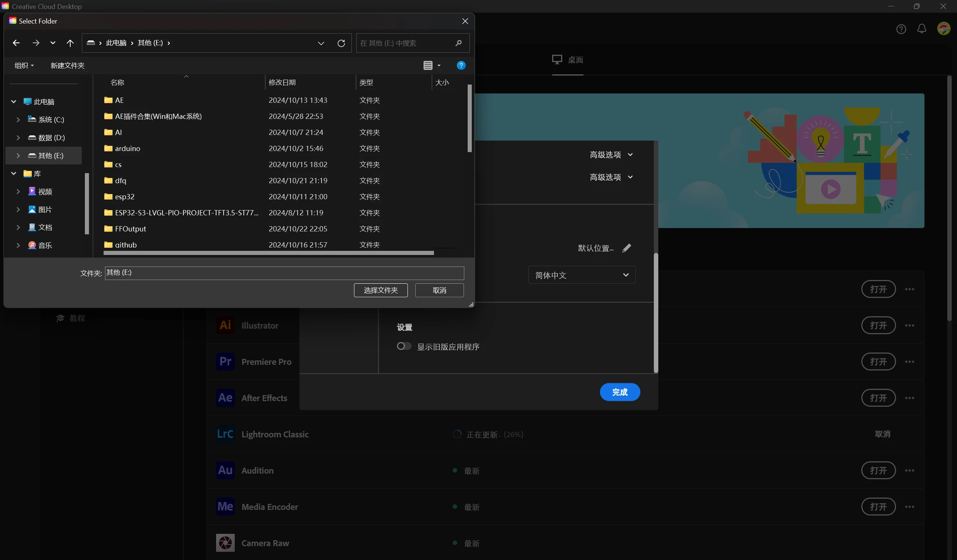Select the arduino folder

coord(127,148)
